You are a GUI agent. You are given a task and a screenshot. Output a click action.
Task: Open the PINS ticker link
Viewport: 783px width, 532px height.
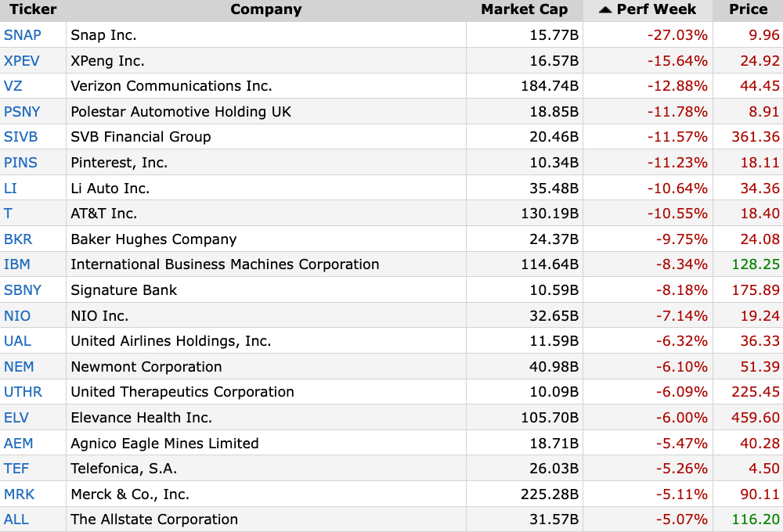click(x=20, y=163)
